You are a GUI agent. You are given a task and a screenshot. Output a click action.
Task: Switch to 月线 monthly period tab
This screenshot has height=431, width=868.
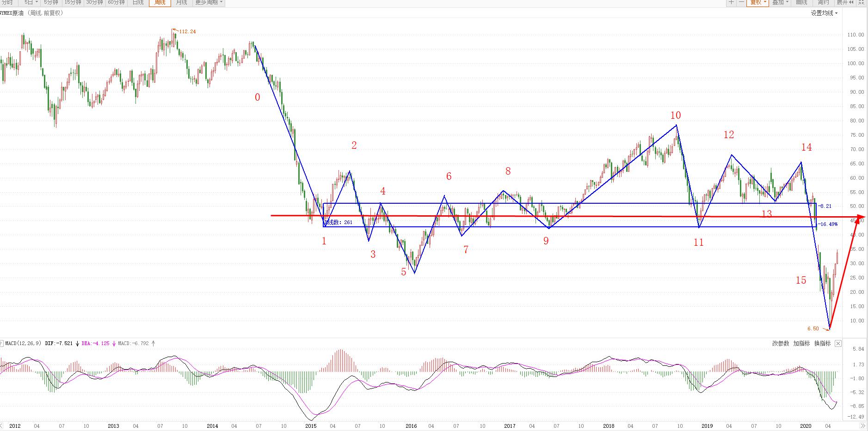[x=182, y=2]
